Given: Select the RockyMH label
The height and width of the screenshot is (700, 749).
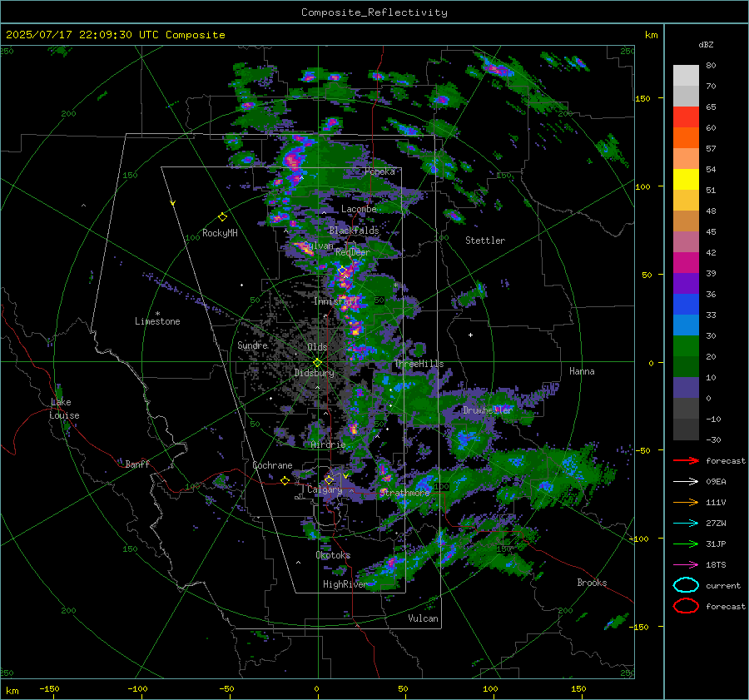Looking at the screenshot, I should [x=220, y=233].
